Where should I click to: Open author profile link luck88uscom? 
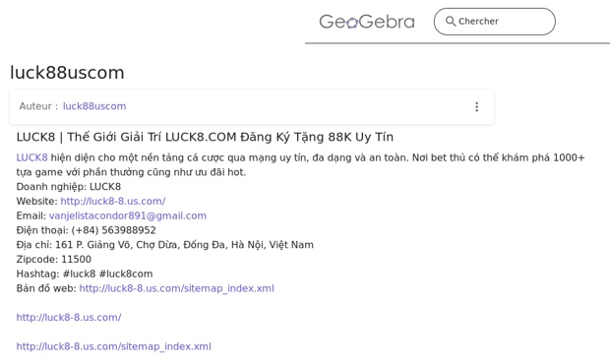point(94,106)
